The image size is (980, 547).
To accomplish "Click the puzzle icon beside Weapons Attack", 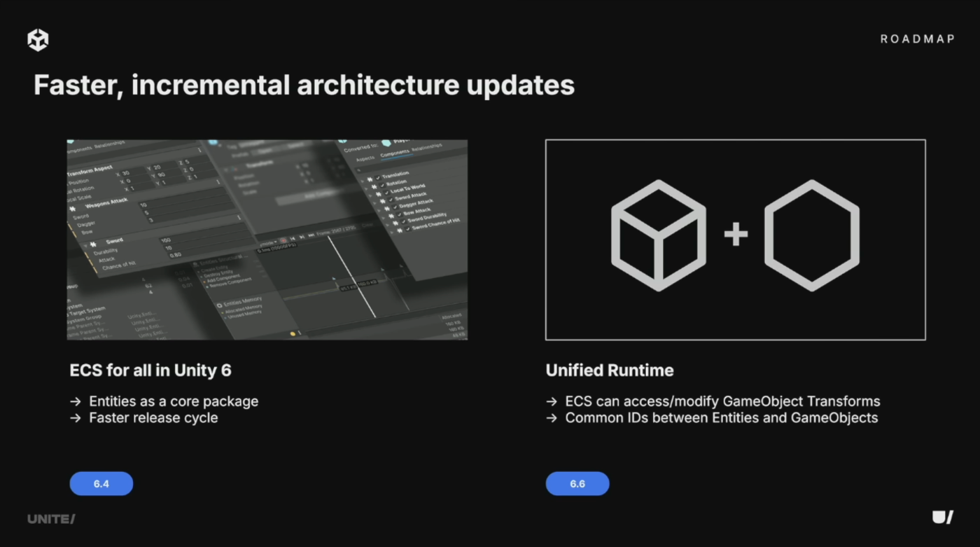I will [x=72, y=209].
